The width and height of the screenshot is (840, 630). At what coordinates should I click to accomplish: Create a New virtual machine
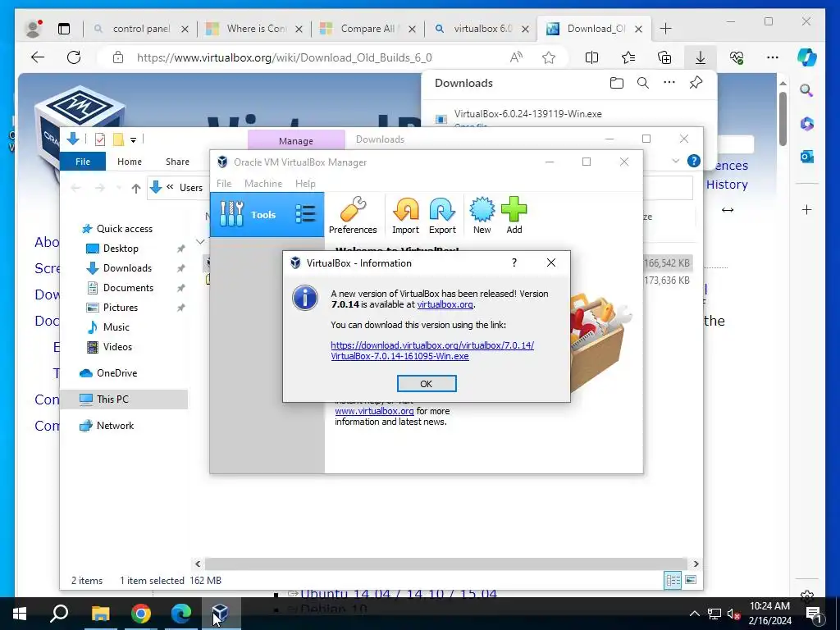pyautogui.click(x=482, y=216)
